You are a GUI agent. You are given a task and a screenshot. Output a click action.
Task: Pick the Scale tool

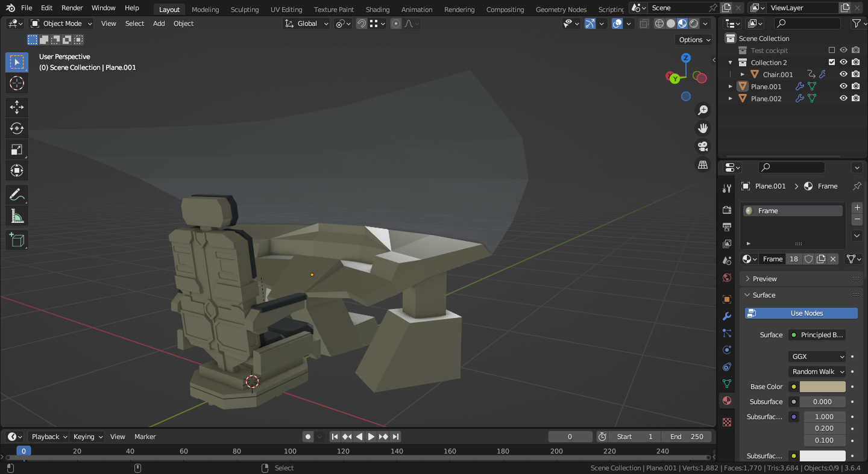coord(17,149)
